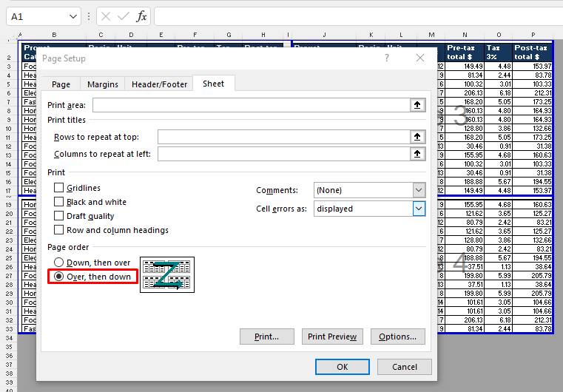Click the Print... button

coord(267,337)
